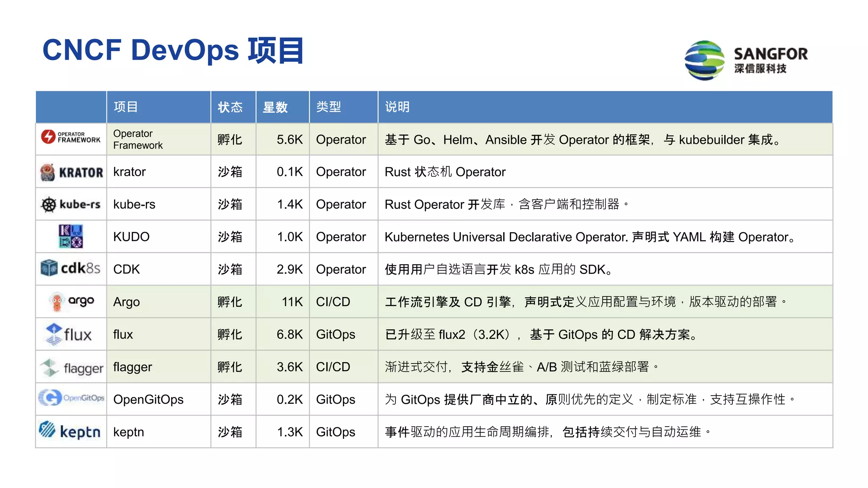Viewport: 868px width, 488px height.
Task: Click the 5.6K star count
Action: pyautogui.click(x=289, y=139)
